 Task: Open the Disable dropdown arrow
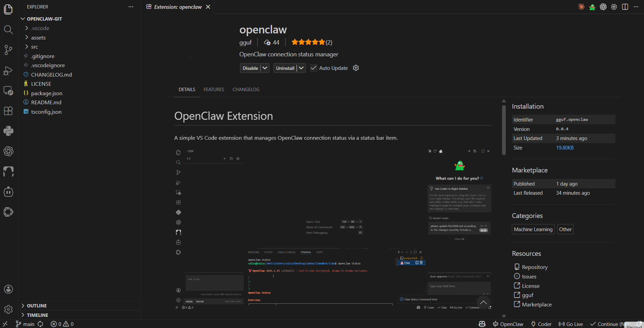(x=265, y=68)
